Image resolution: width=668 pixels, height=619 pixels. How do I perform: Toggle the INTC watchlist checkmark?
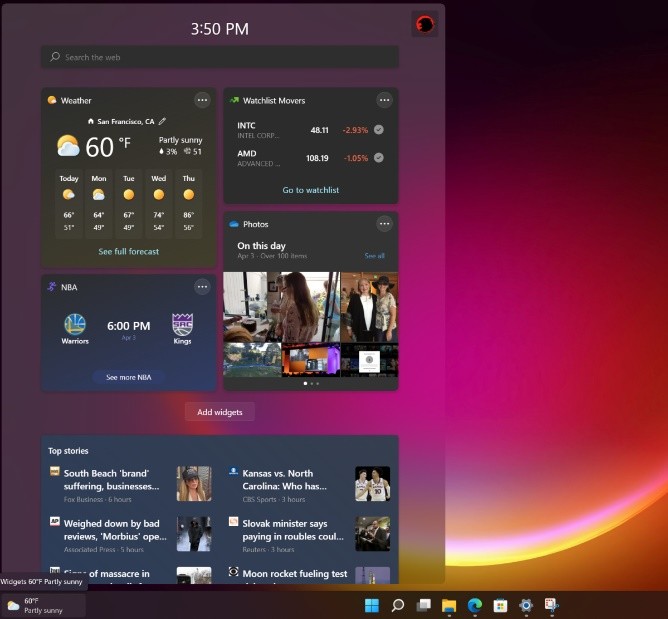(379, 130)
